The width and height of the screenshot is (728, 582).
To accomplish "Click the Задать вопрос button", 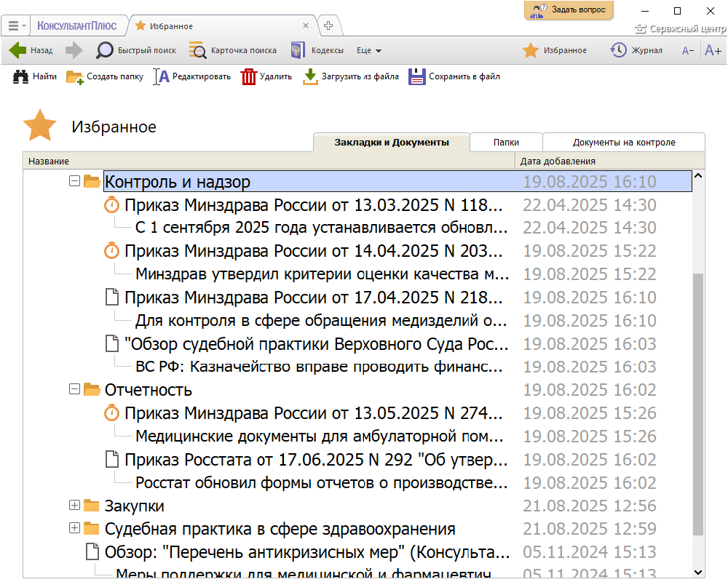I will click(569, 10).
